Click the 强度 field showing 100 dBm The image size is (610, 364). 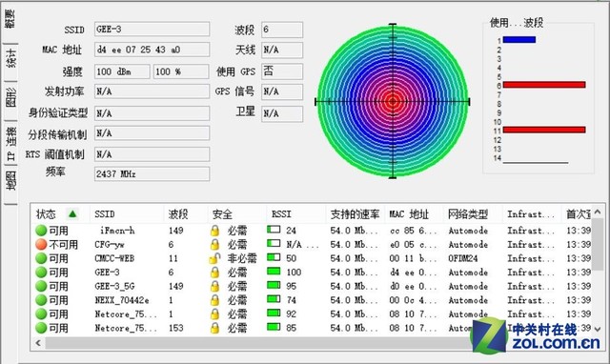point(122,71)
